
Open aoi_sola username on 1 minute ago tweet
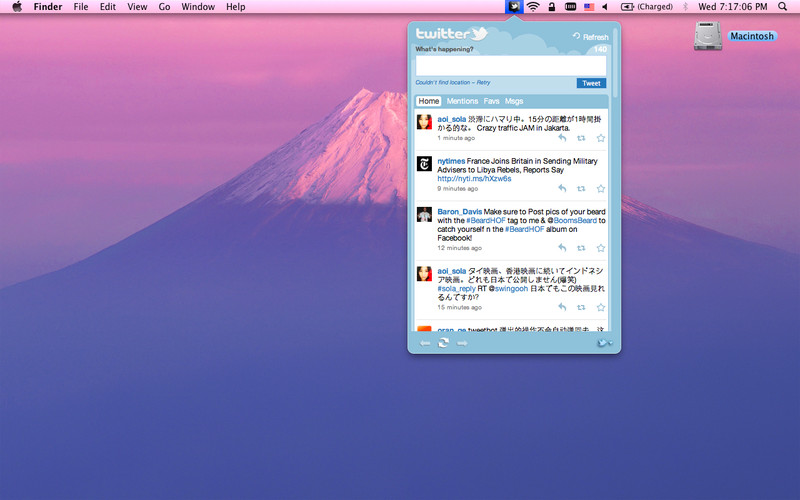pyautogui.click(x=452, y=119)
